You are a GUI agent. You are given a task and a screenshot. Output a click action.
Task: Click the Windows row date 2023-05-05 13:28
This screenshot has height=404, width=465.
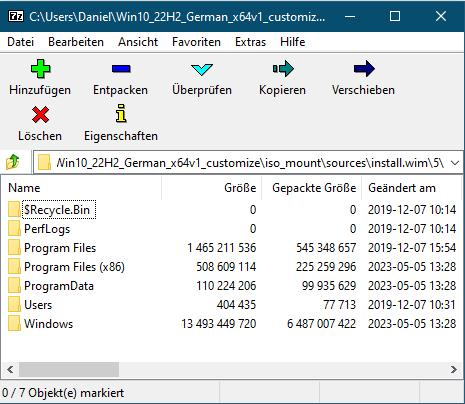click(x=412, y=324)
